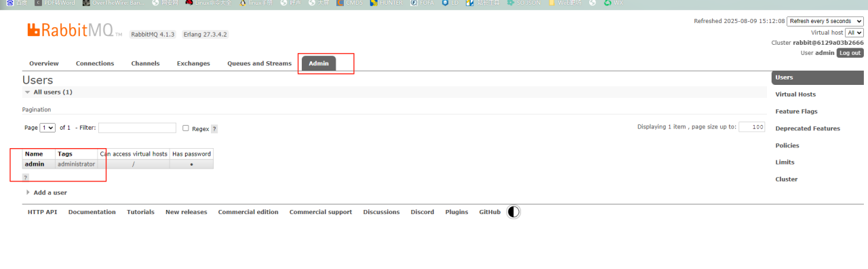The height and width of the screenshot is (269, 868).
Task: Switch to the Connections tab
Action: click(x=95, y=63)
